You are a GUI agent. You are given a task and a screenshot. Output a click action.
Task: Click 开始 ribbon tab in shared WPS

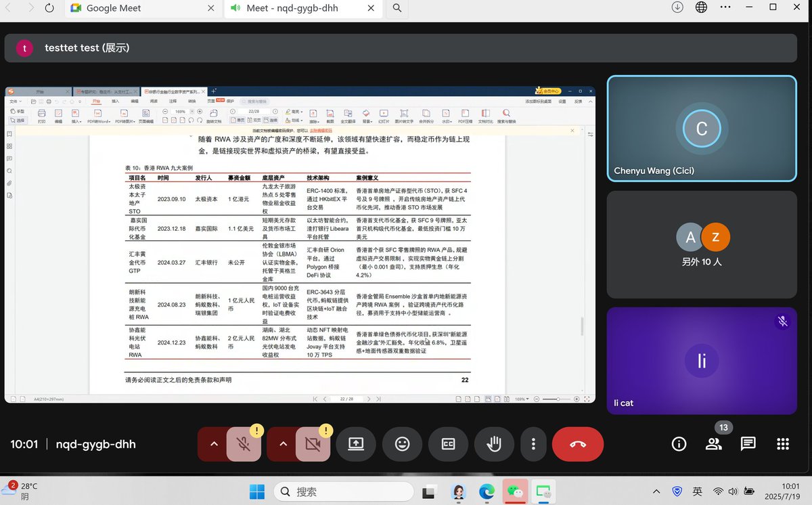tap(97, 101)
